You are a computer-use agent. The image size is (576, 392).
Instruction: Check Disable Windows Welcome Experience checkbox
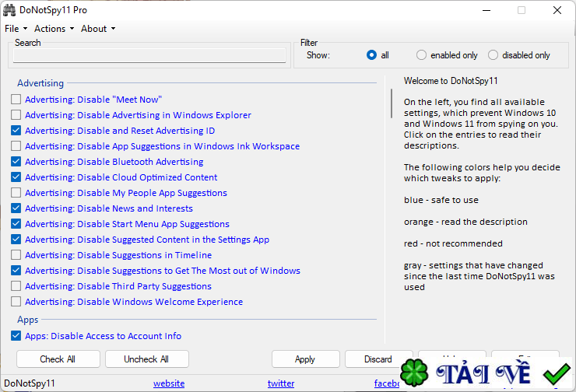click(16, 301)
